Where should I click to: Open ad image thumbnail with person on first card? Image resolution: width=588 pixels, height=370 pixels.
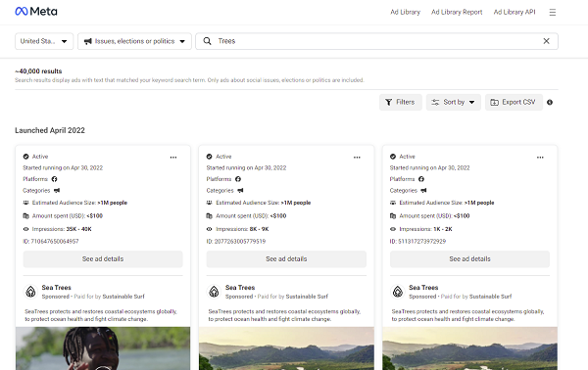click(103, 348)
